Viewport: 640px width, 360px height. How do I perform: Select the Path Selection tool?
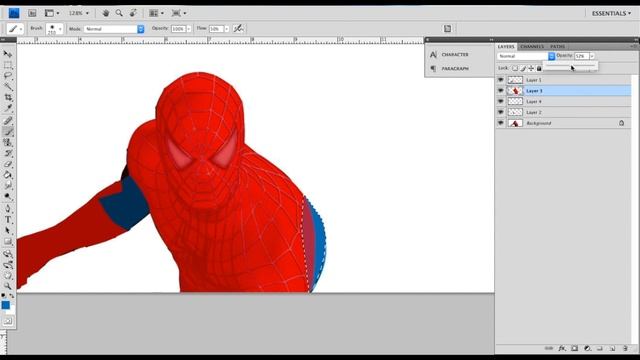[8, 231]
